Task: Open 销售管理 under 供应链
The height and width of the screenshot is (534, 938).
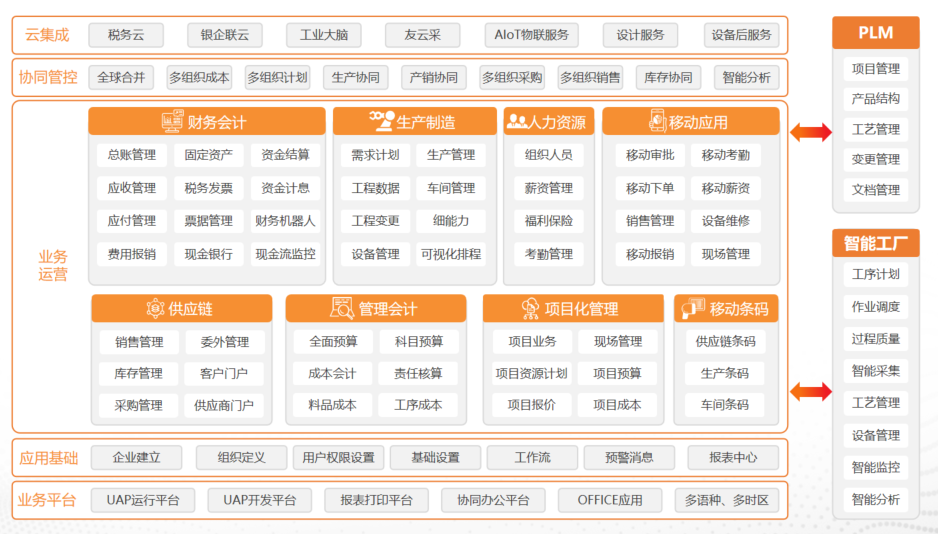Action: (x=139, y=342)
